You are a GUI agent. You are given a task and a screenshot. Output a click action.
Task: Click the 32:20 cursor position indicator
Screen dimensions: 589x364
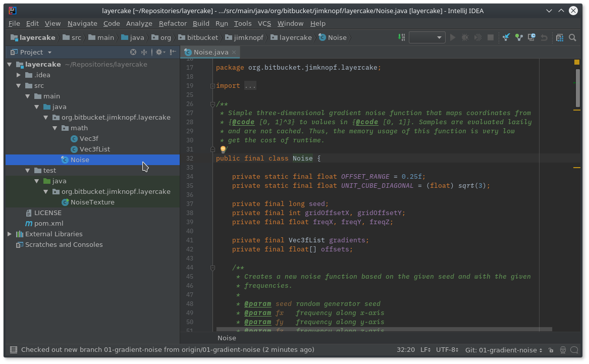pos(406,350)
